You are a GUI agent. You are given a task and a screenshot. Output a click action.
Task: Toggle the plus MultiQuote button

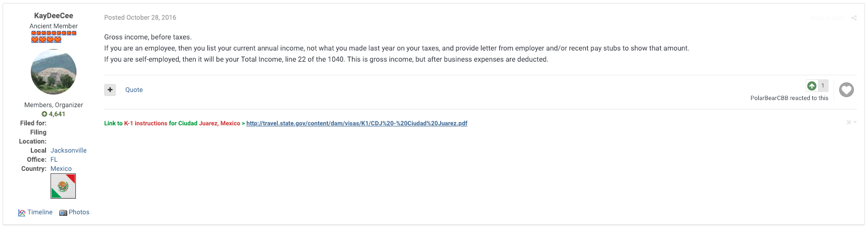click(x=110, y=89)
